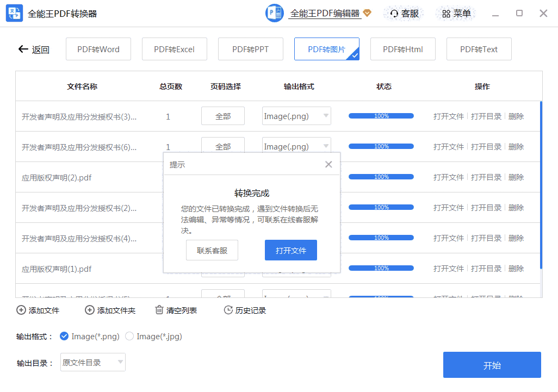Click the 清空列表 trash icon
The image size is (558, 392).
point(159,310)
